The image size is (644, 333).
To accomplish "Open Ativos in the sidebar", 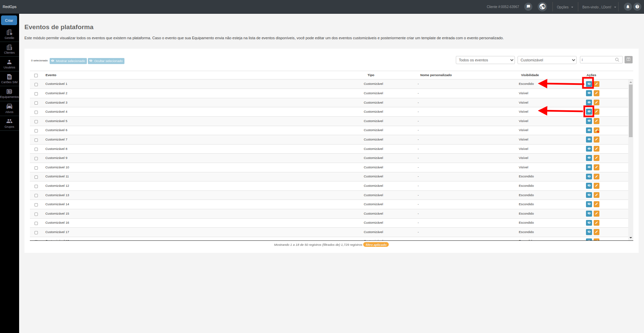I will pyautogui.click(x=9, y=109).
